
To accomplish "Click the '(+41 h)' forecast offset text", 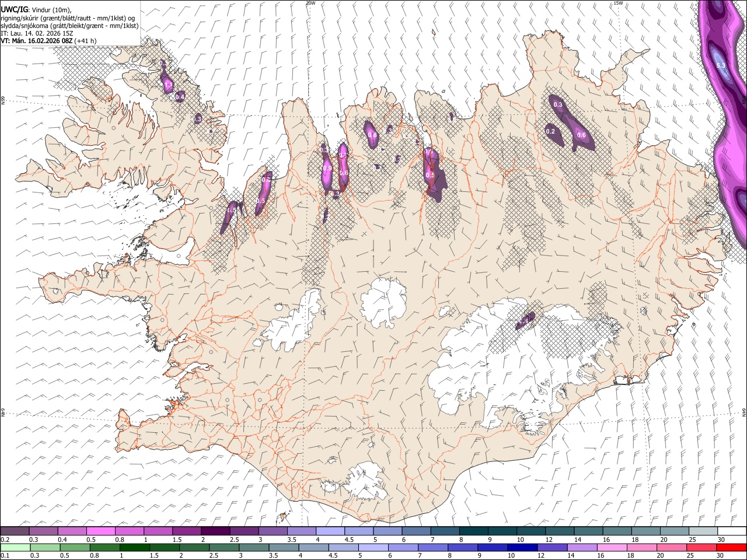I will (85, 41).
